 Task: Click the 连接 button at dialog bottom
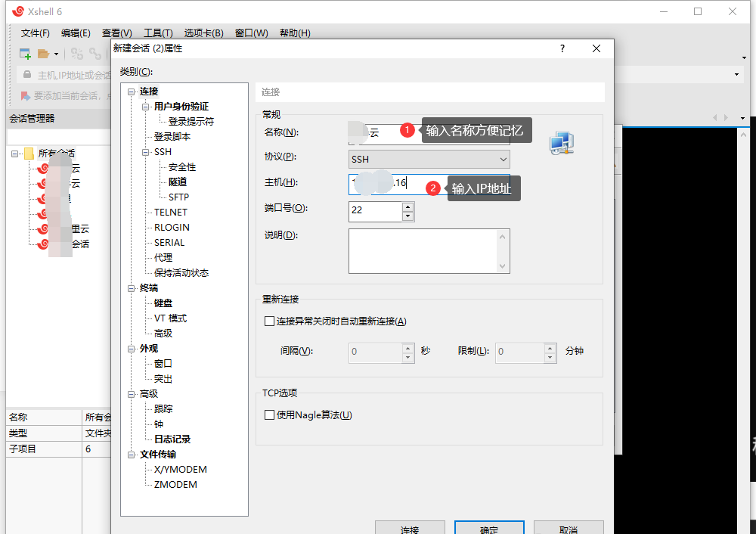410,528
